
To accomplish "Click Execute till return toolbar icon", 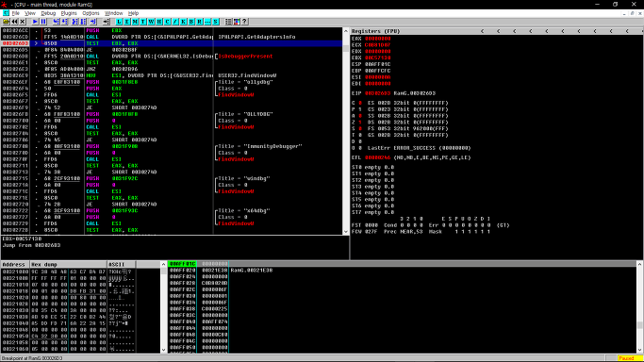I will pyautogui.click(x=93, y=22).
